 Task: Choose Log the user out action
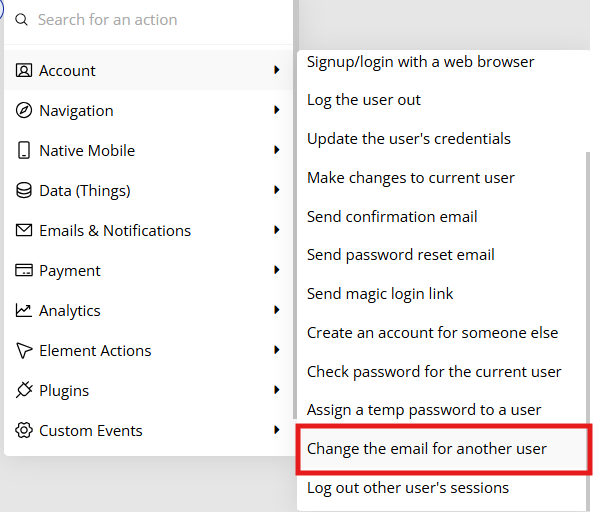coord(363,100)
